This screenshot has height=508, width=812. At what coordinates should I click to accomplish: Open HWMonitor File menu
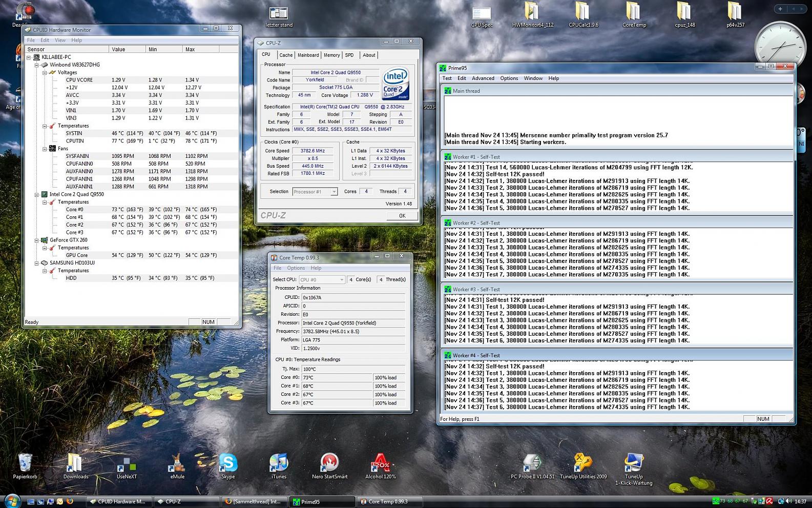pyautogui.click(x=31, y=40)
